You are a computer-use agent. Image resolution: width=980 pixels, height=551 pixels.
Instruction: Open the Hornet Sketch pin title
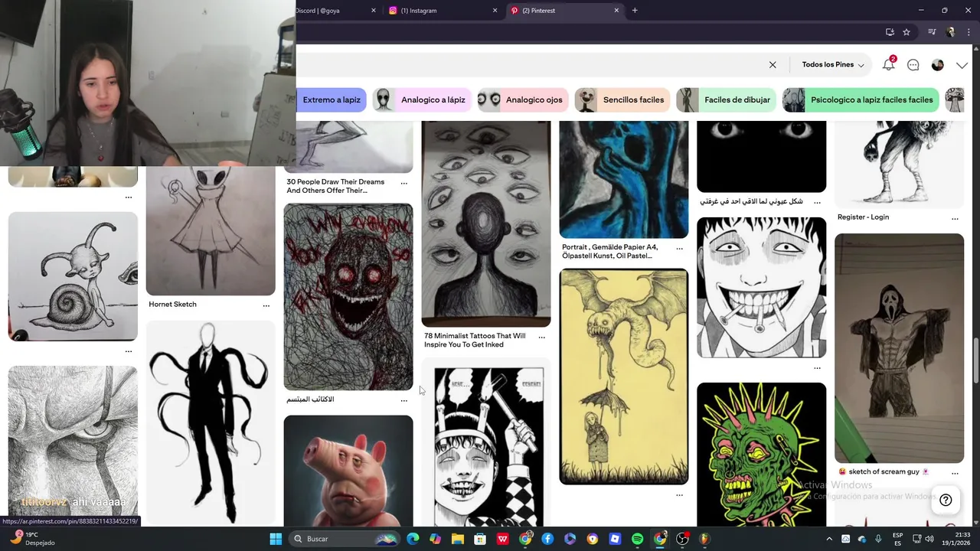pos(172,304)
